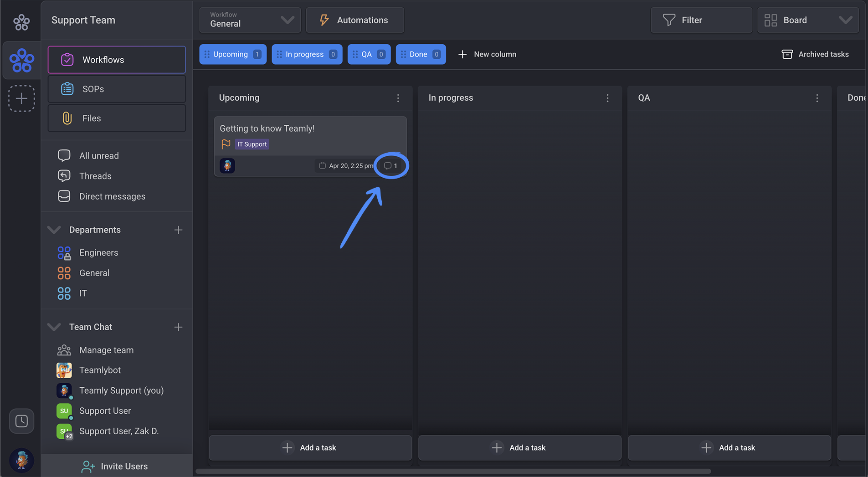Open the clock time tracker icon
Image resolution: width=868 pixels, height=477 pixels.
click(x=21, y=421)
